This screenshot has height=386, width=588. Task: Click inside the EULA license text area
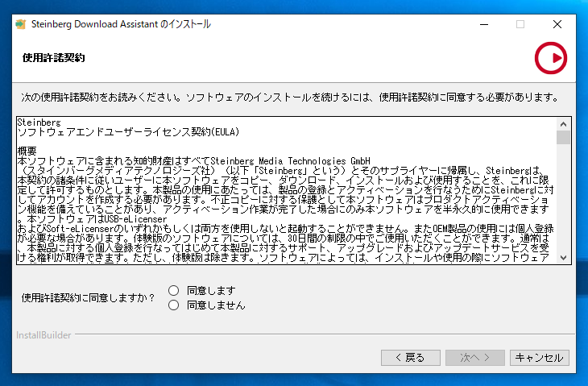287,190
